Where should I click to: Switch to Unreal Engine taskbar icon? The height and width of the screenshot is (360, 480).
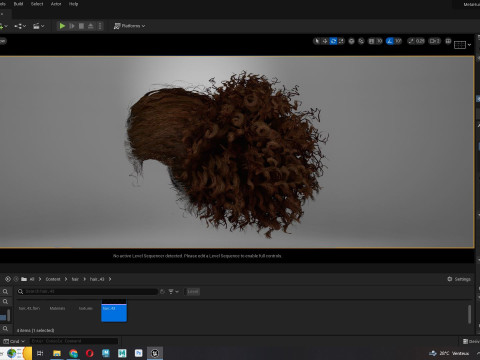coord(155,353)
